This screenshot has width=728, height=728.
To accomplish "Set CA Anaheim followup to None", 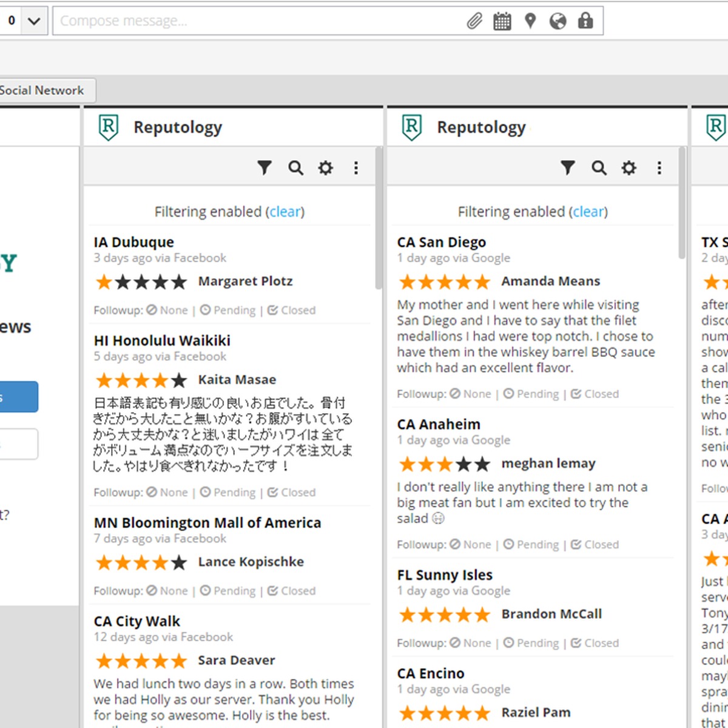I will coord(471,545).
